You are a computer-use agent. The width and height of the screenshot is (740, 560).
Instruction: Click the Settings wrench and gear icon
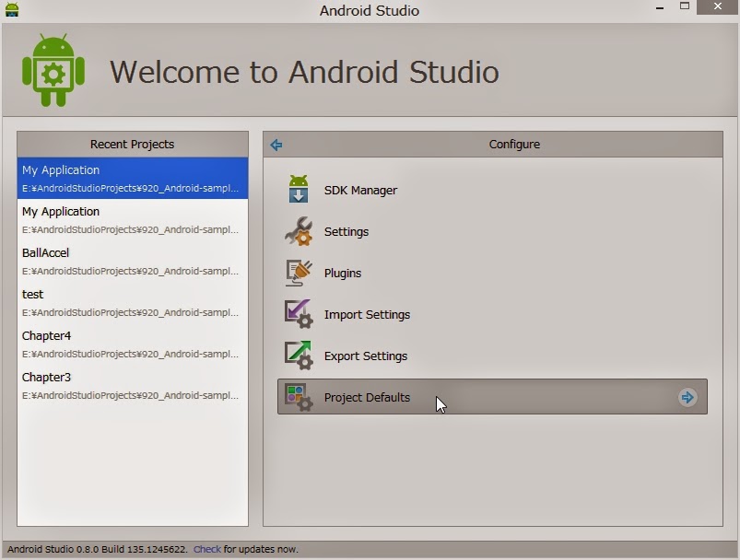pyautogui.click(x=299, y=231)
